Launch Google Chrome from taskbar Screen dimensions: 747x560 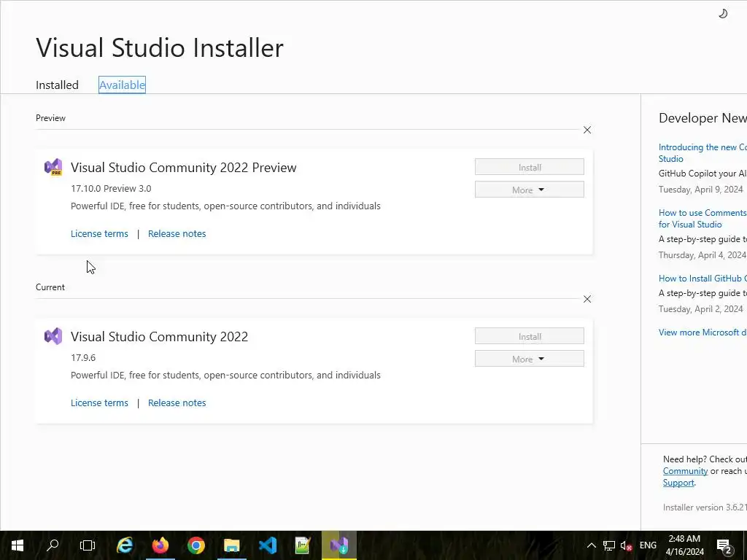click(x=196, y=545)
